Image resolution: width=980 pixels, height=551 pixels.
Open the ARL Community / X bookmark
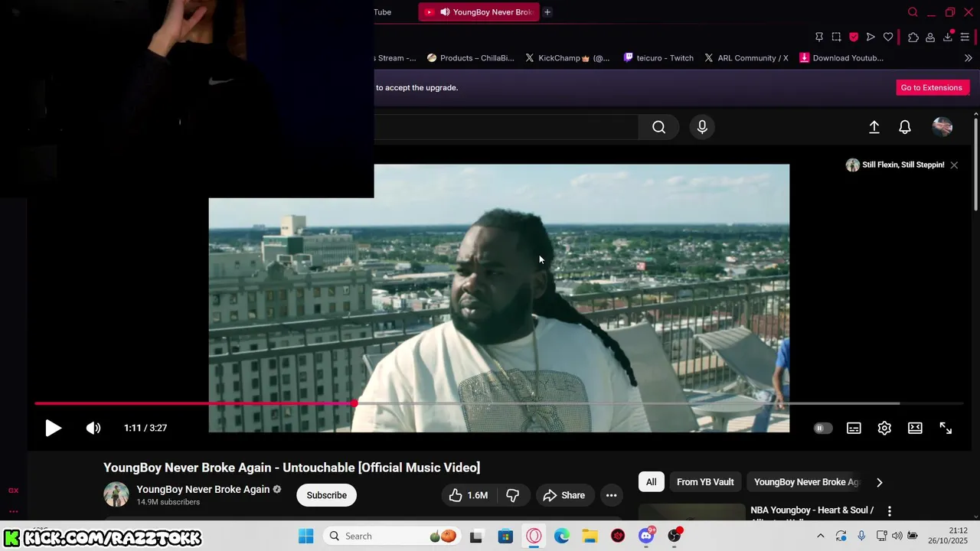746,57
